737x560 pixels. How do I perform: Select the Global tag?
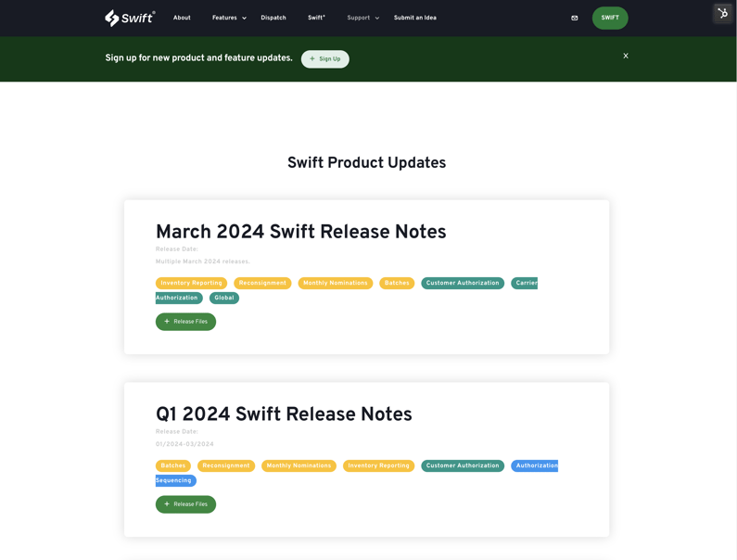(x=224, y=298)
